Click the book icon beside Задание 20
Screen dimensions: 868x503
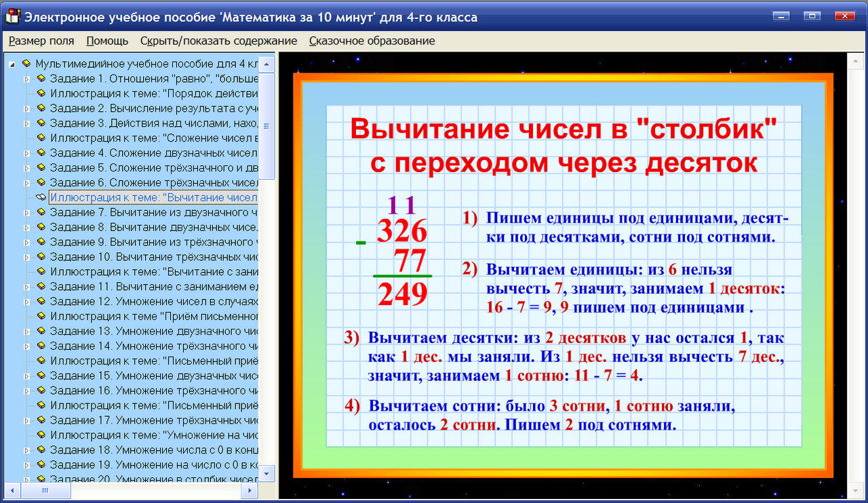point(41,481)
